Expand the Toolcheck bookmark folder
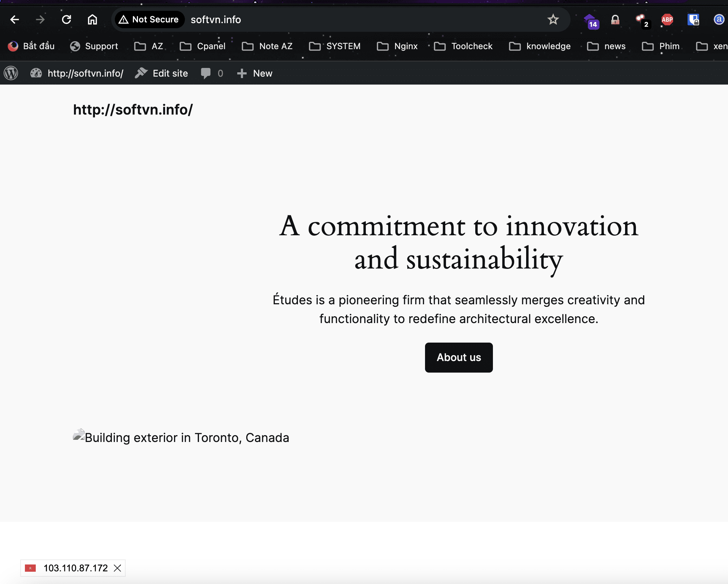 coord(463,46)
